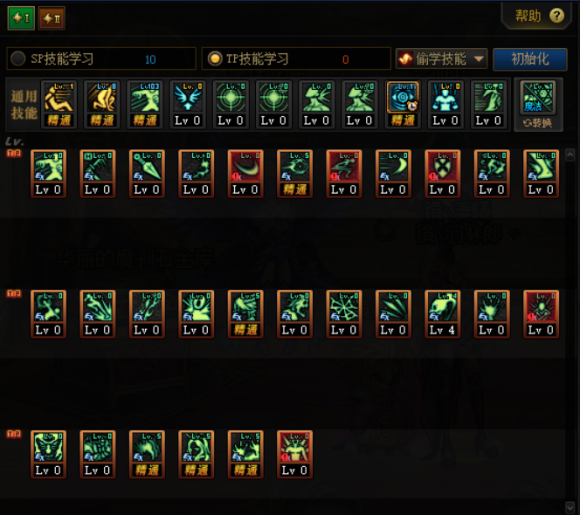Expand the first skill row marker

tap(14, 154)
